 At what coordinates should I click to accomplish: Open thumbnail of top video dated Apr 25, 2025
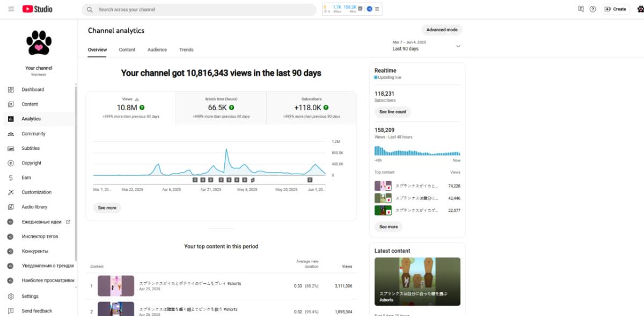click(116, 286)
